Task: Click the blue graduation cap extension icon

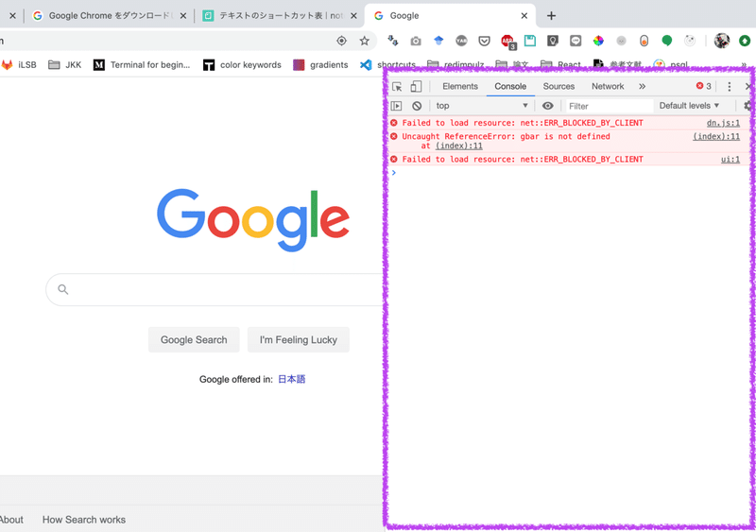Action: pyautogui.click(x=438, y=41)
